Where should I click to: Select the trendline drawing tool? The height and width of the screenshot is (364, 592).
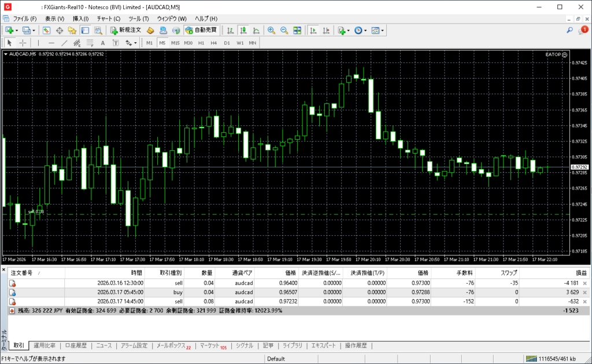(x=64, y=43)
